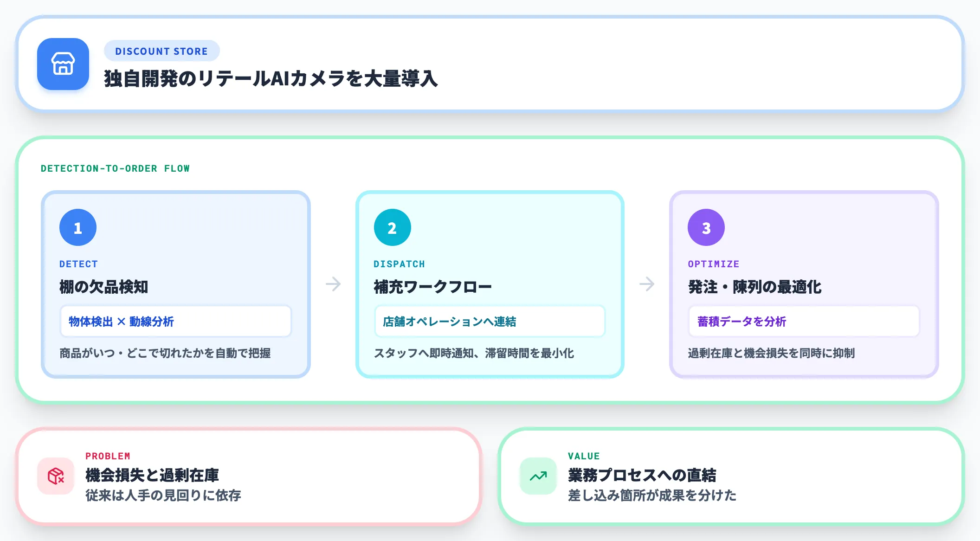The width and height of the screenshot is (980, 541).
Task: Click the title 棚の欠品検知
Action: click(x=103, y=287)
